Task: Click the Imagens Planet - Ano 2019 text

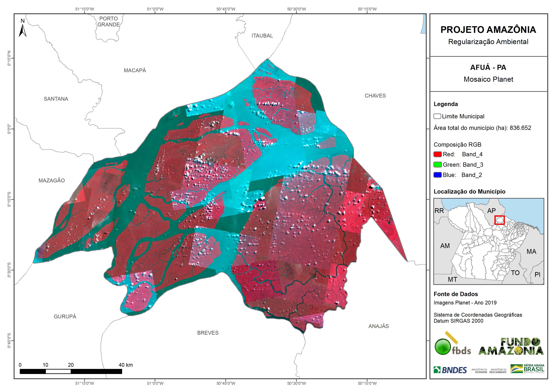Action: [x=465, y=303]
